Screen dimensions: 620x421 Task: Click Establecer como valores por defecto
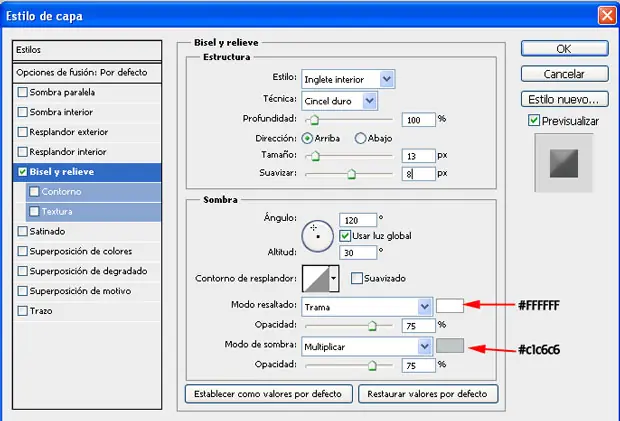(268, 394)
